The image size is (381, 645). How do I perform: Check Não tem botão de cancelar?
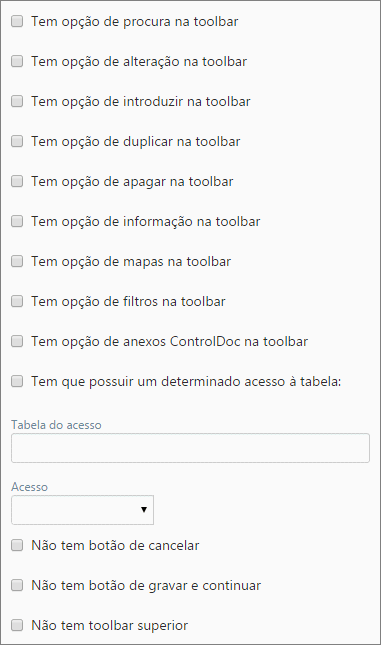coord(17,545)
